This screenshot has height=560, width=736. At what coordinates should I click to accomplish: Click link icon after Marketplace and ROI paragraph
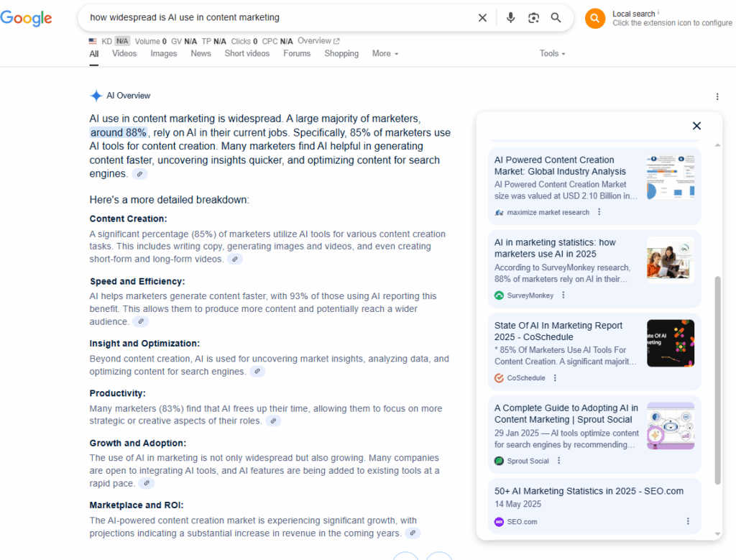coord(412,533)
